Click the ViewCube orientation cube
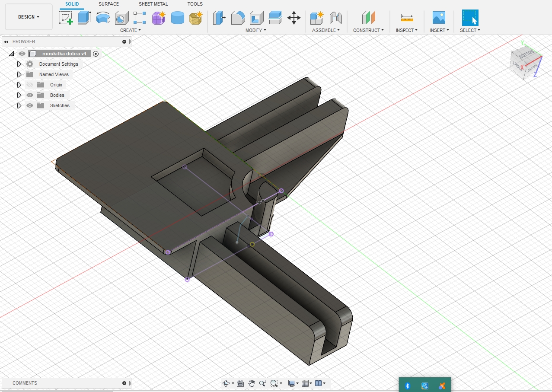This screenshot has width=552, height=392. [x=525, y=61]
